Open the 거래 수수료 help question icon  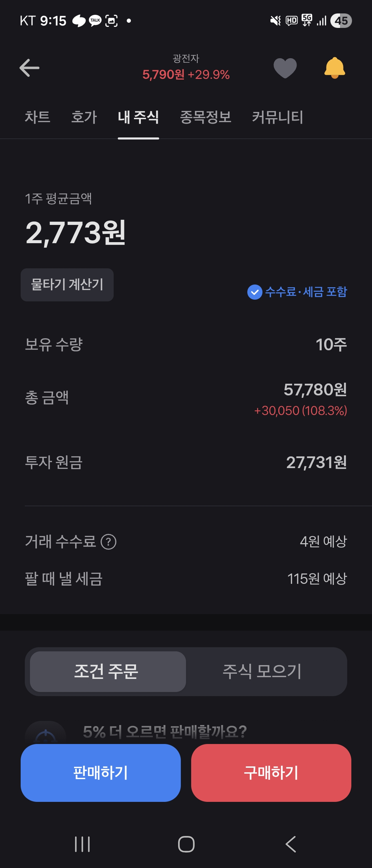pos(108,542)
